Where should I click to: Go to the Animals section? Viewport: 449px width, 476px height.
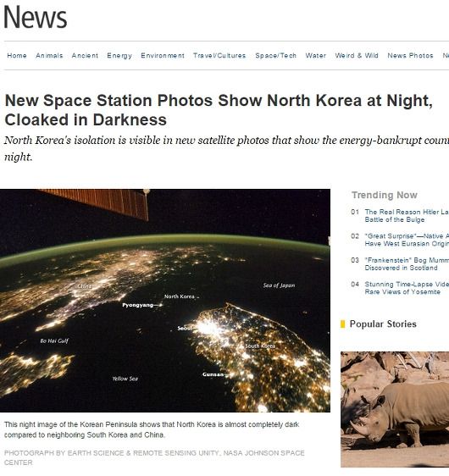click(x=49, y=56)
